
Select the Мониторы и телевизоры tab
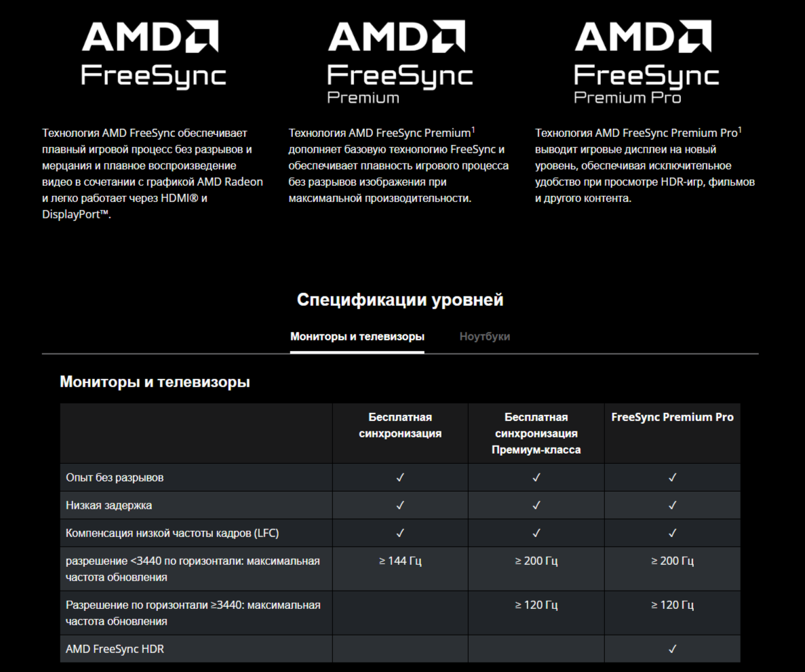coord(357,336)
